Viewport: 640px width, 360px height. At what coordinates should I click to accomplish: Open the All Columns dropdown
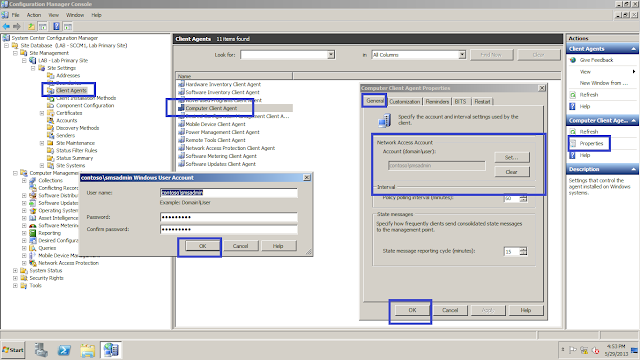[462, 55]
